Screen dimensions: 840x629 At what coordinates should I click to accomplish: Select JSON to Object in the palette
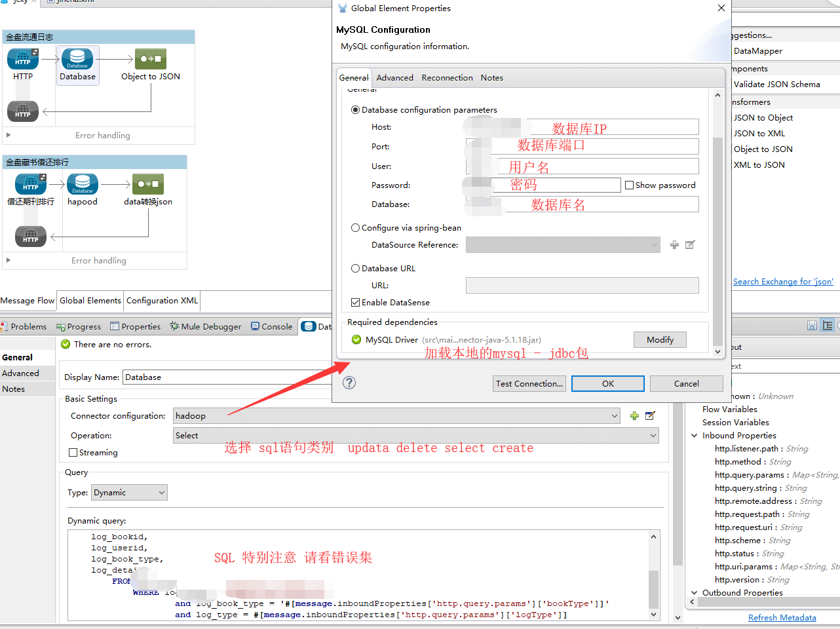click(x=763, y=118)
